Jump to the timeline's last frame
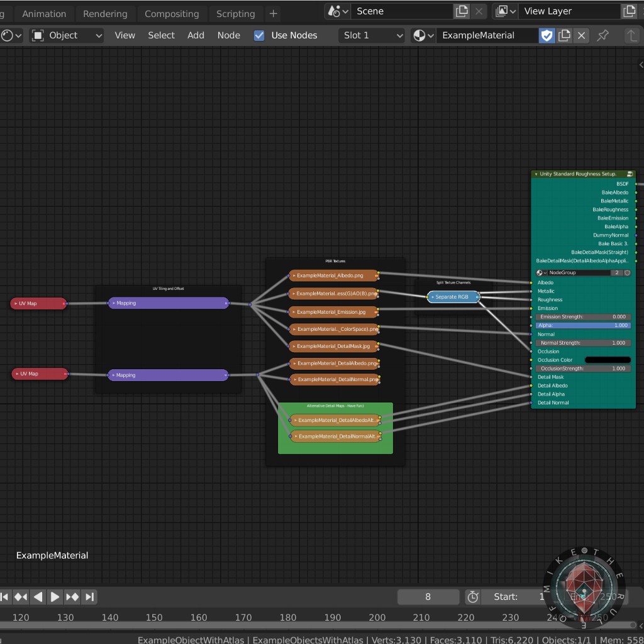Viewport: 644px width, 644px height. coord(89,597)
